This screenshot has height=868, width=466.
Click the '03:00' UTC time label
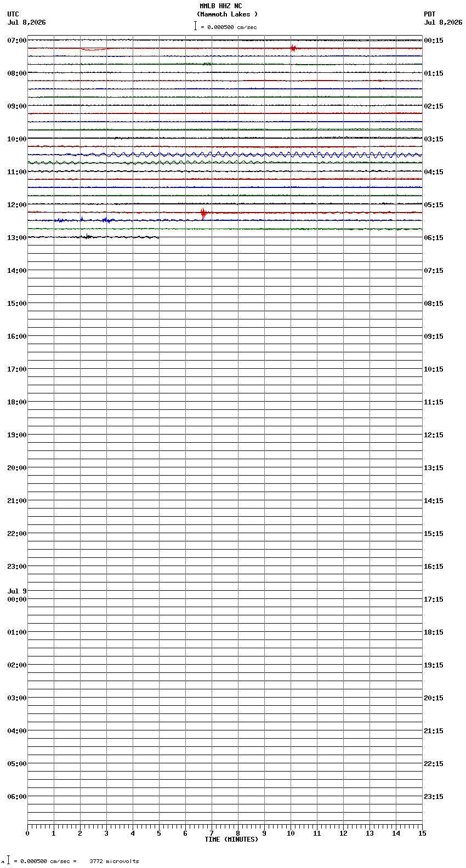(17, 698)
